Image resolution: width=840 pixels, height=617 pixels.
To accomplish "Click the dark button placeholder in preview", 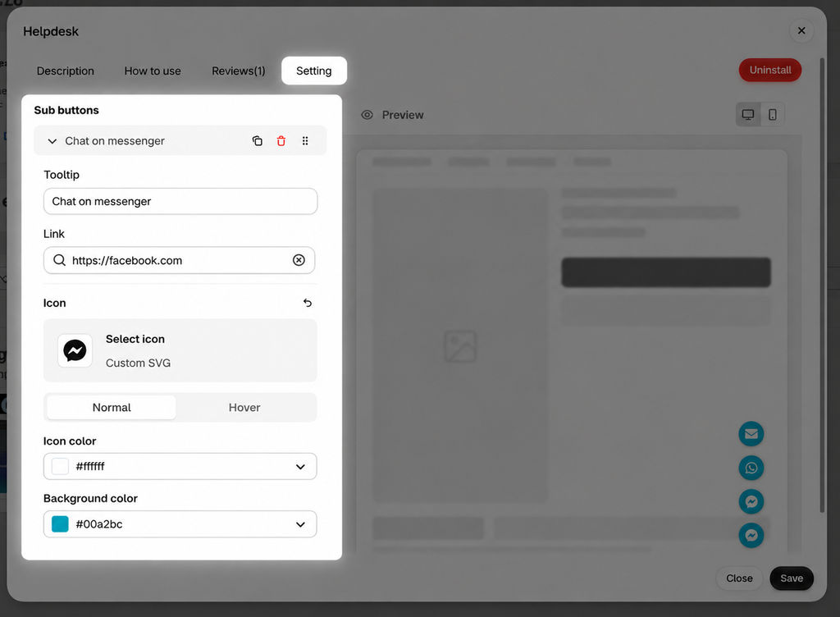I will (x=666, y=272).
